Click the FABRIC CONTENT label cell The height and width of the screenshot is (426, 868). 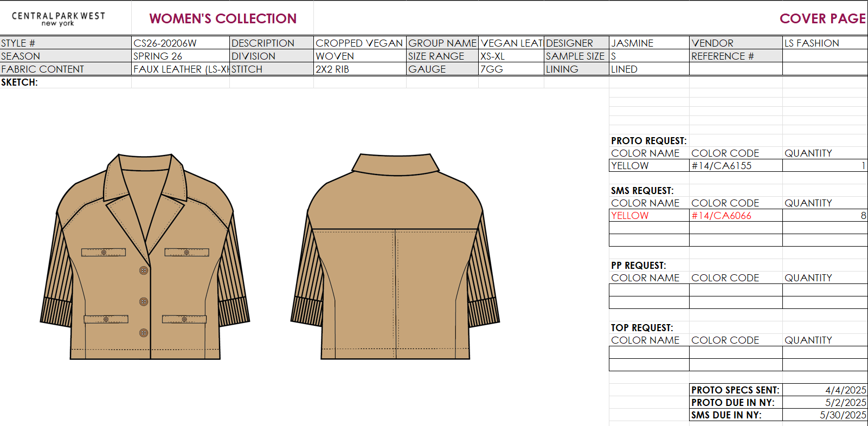tap(66, 69)
